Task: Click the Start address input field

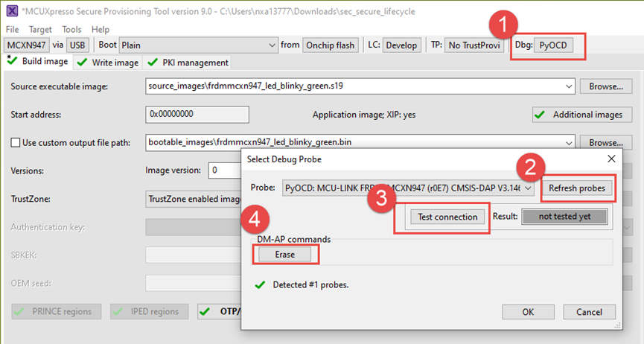Action: point(197,114)
